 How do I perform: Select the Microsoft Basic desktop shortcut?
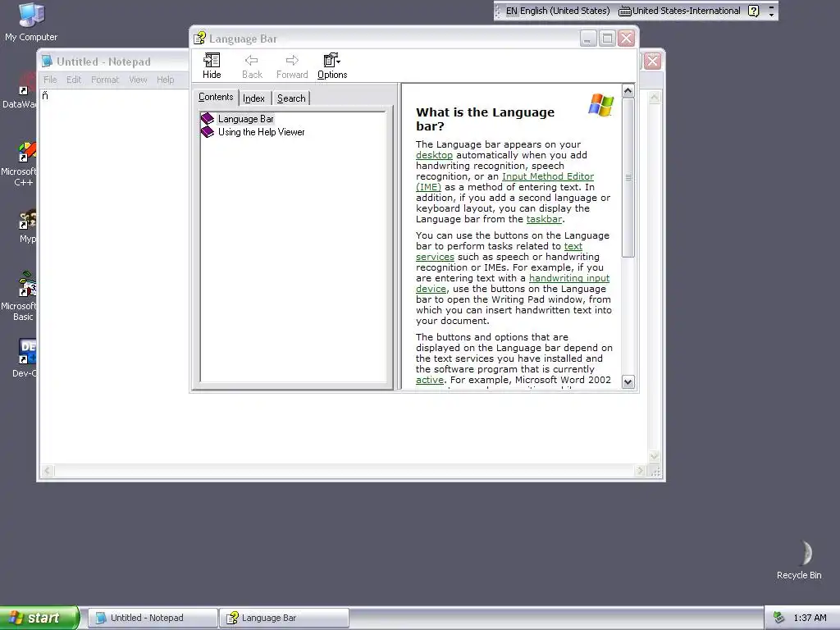coord(20,295)
